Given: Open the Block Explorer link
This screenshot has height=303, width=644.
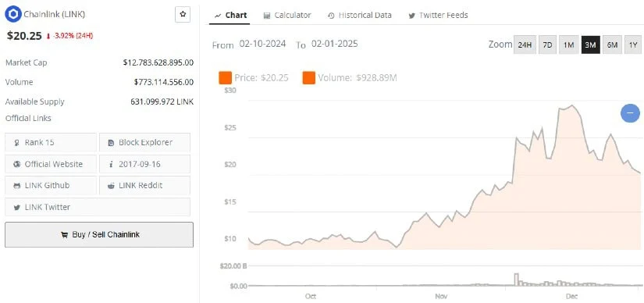Looking at the screenshot, I should (x=144, y=142).
